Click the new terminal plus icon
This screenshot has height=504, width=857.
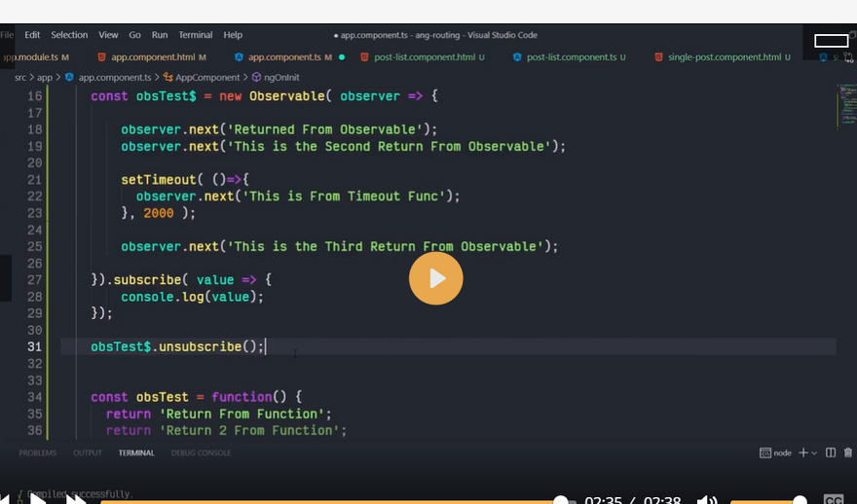point(803,452)
